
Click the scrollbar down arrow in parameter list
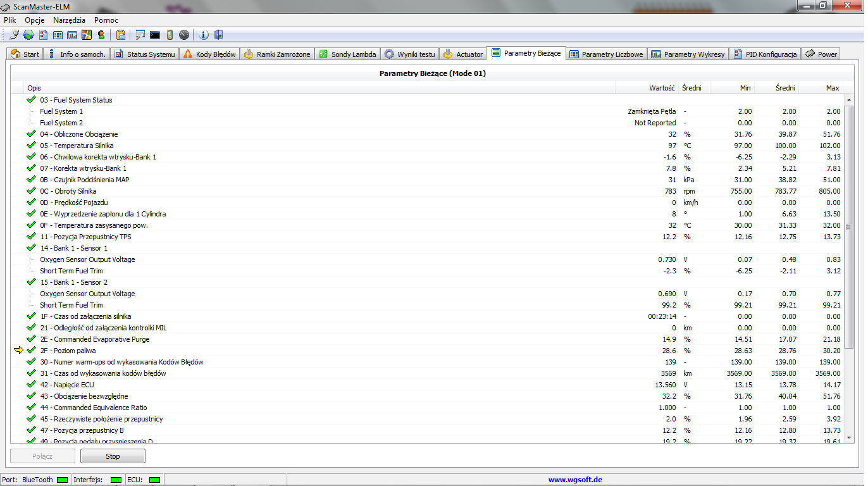coord(850,438)
